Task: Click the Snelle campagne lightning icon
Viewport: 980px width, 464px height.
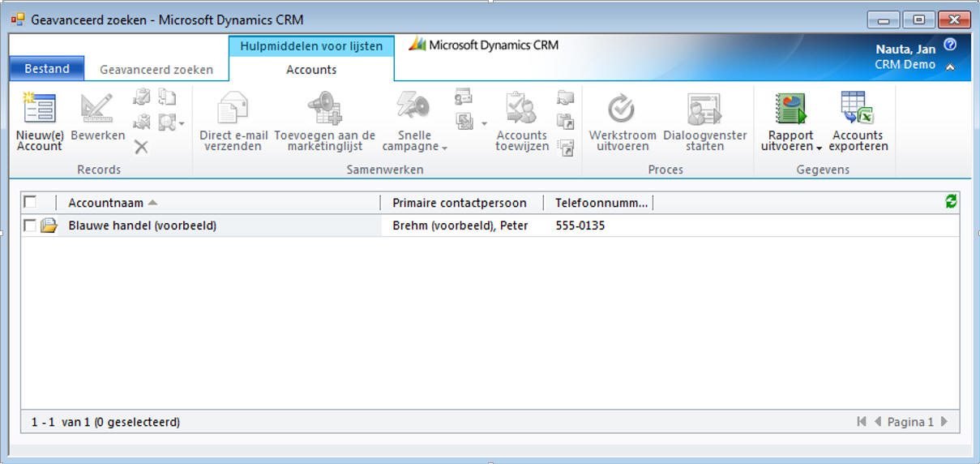Action: point(413,108)
